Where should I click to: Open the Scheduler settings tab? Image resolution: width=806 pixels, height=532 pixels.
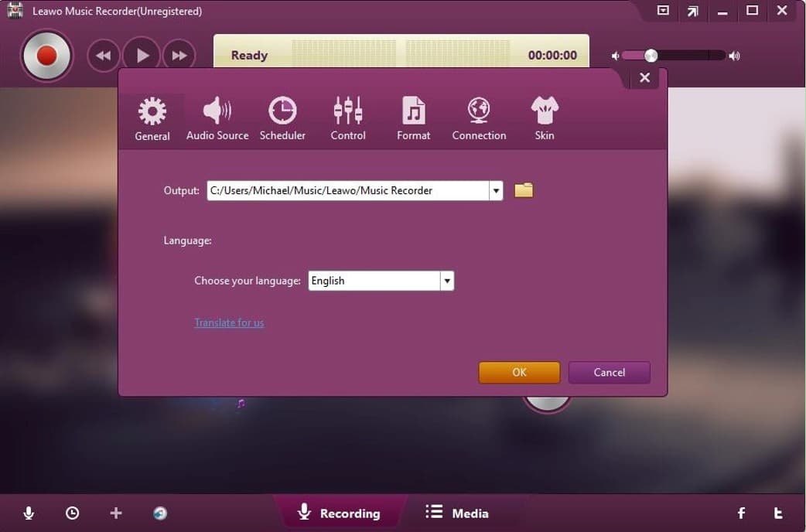tap(282, 119)
